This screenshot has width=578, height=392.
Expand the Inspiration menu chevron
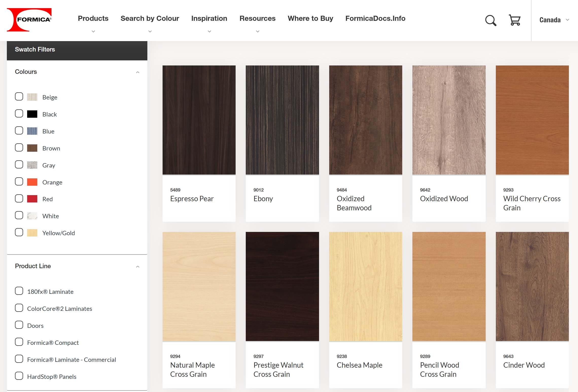click(x=209, y=31)
